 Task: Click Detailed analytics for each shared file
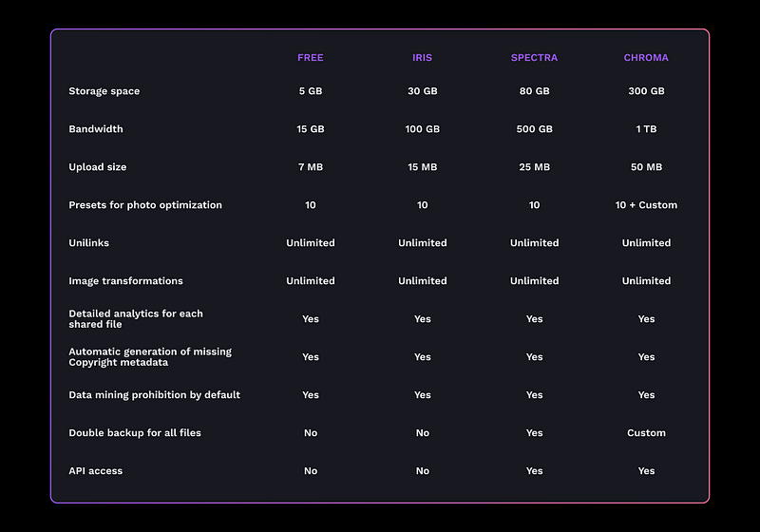click(136, 319)
